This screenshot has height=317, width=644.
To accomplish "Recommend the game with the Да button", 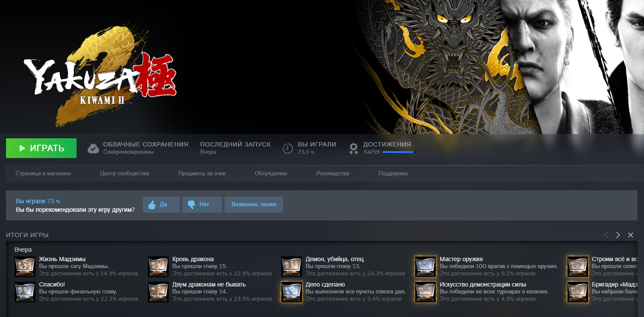I will (x=161, y=204).
